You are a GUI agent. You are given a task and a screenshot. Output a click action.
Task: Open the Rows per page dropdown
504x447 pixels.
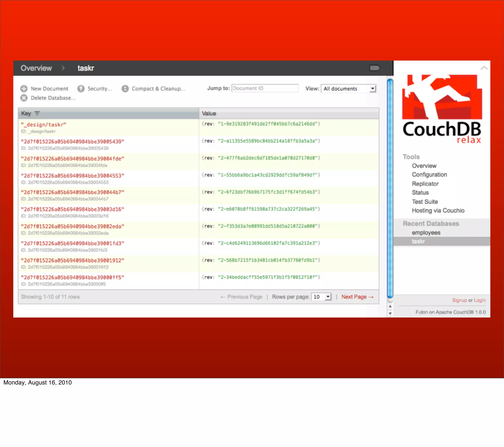[x=321, y=297]
